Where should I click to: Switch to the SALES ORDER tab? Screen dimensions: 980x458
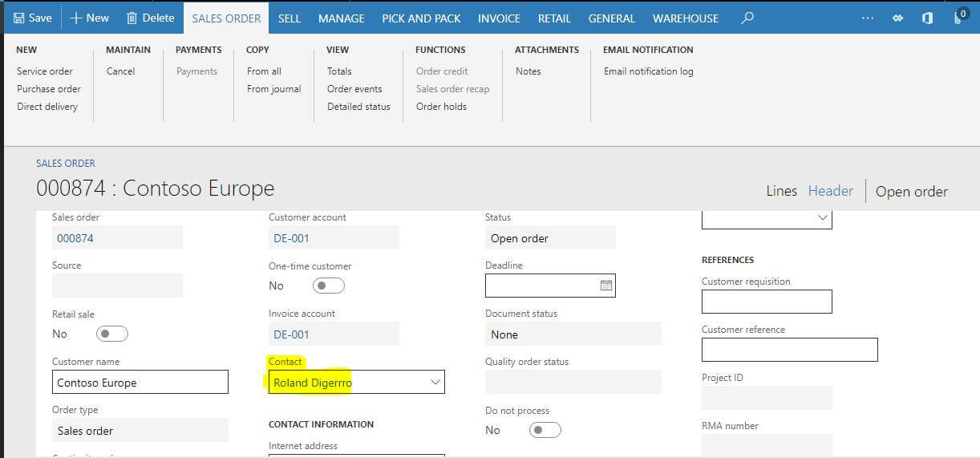pos(226,18)
